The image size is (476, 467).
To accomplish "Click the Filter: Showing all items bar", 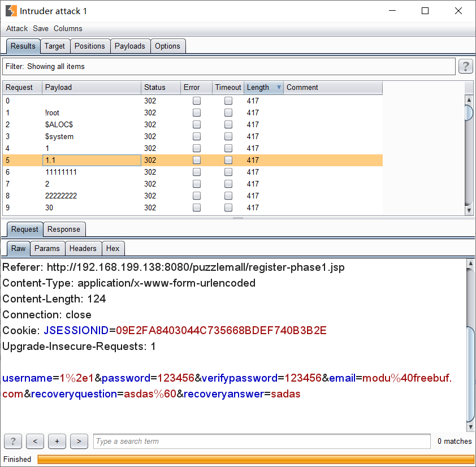I will point(228,67).
